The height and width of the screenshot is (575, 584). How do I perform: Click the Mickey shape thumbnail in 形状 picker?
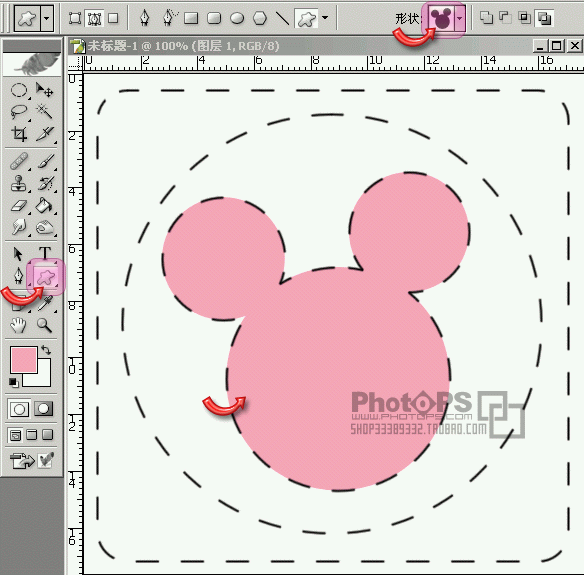pos(441,18)
